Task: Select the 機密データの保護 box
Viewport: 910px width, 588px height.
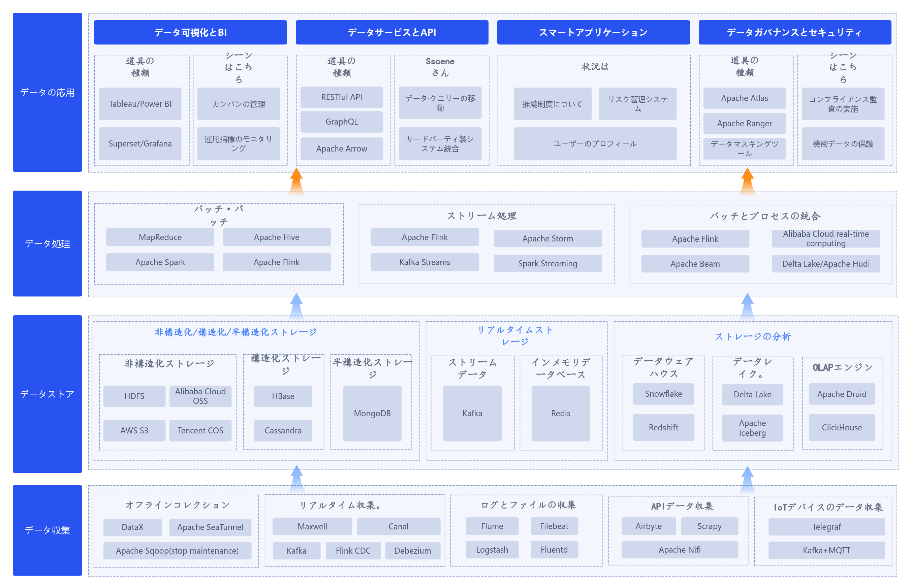Action: pyautogui.click(x=843, y=143)
